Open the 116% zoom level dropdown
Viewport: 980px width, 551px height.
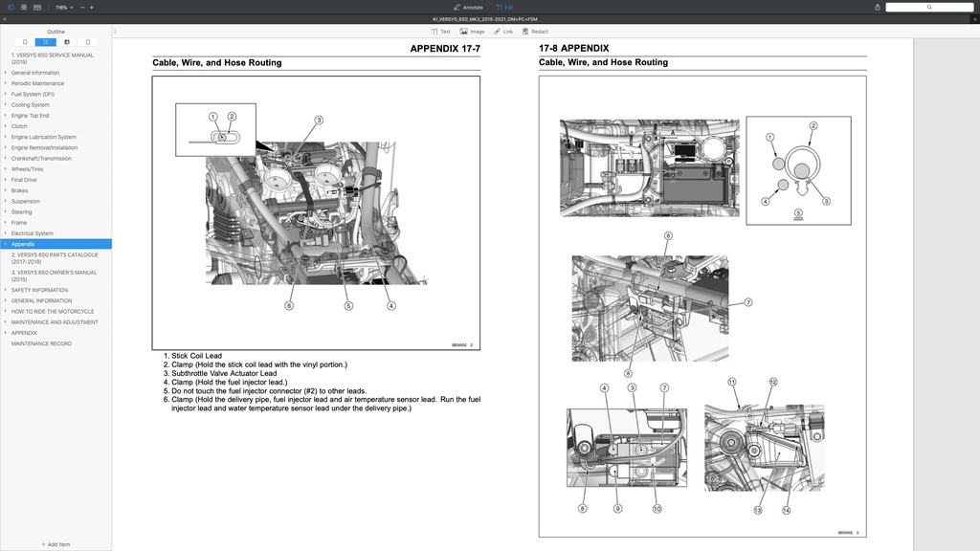click(64, 8)
